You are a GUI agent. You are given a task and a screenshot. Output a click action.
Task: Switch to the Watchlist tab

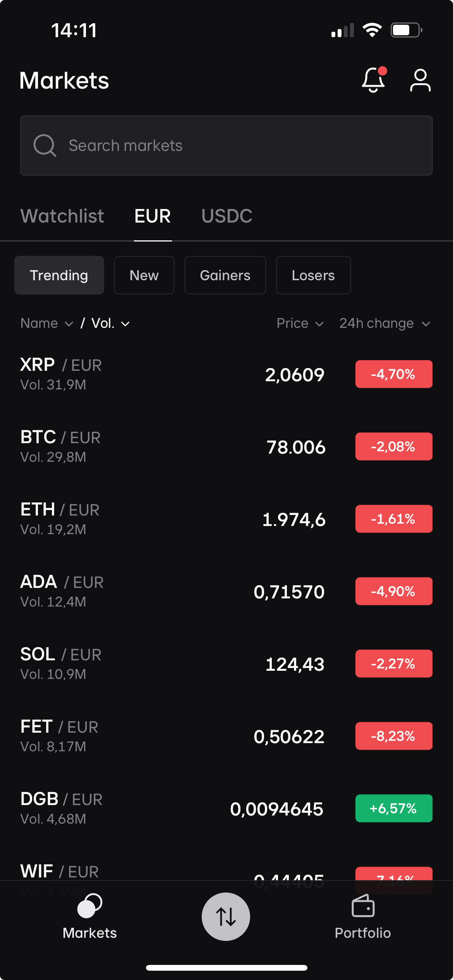62,216
